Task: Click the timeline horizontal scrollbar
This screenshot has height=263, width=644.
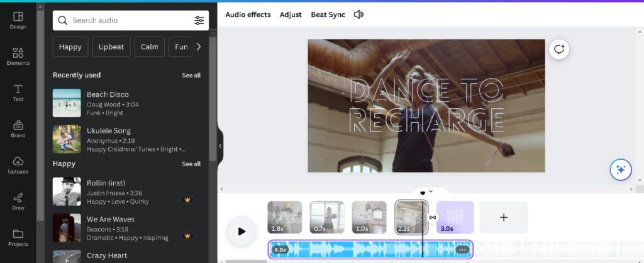Action: point(247,261)
